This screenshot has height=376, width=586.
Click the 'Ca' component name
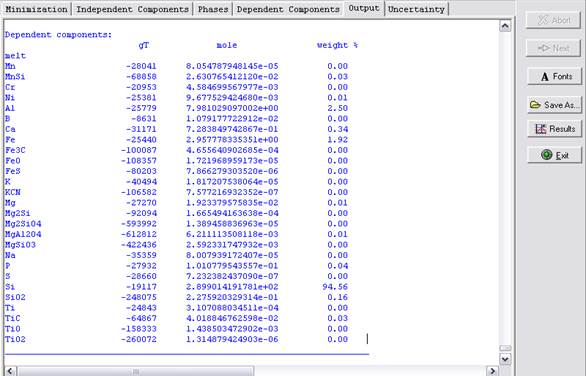(10, 129)
